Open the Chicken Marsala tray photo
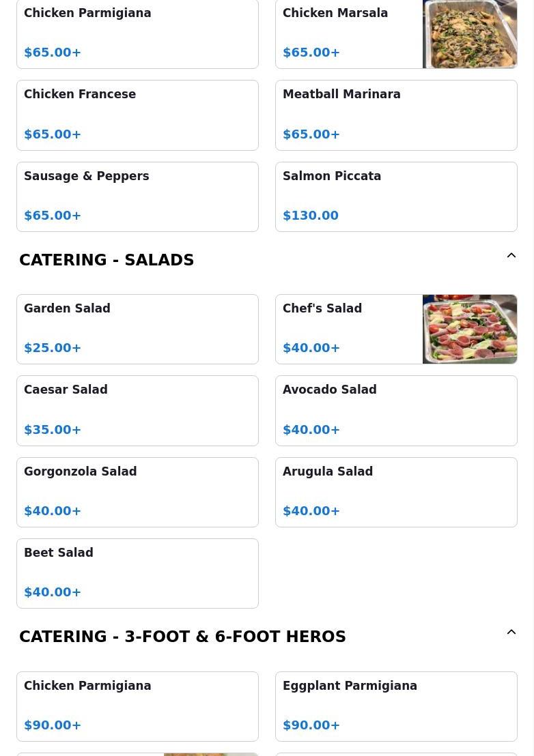The height and width of the screenshot is (756, 534). tap(470, 33)
